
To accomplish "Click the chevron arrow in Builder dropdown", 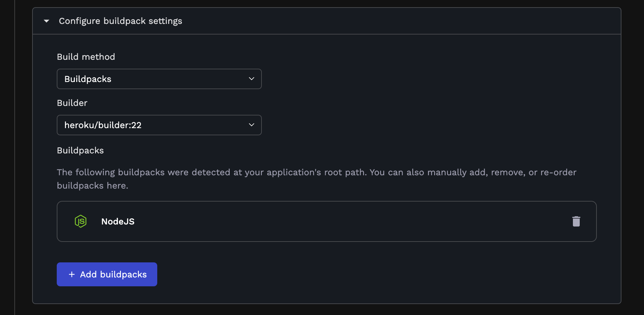I will point(252,125).
